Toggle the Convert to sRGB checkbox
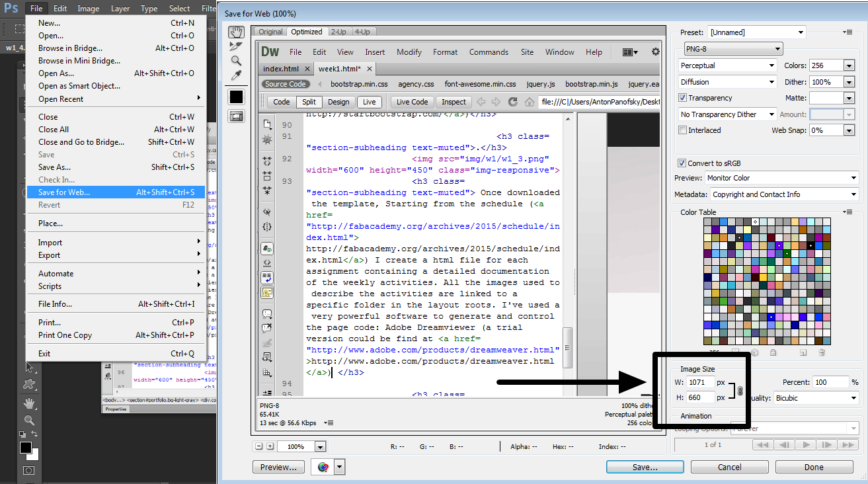 [x=682, y=163]
